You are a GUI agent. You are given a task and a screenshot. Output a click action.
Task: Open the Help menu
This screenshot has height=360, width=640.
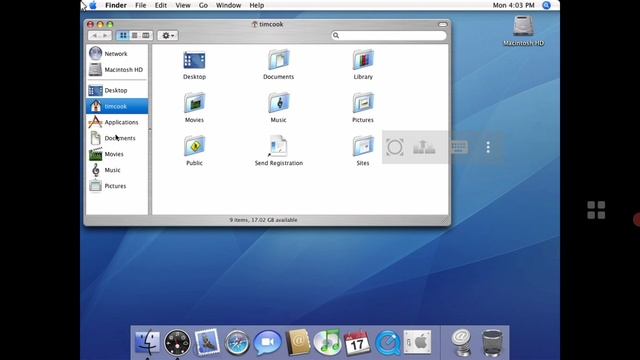coord(257,5)
